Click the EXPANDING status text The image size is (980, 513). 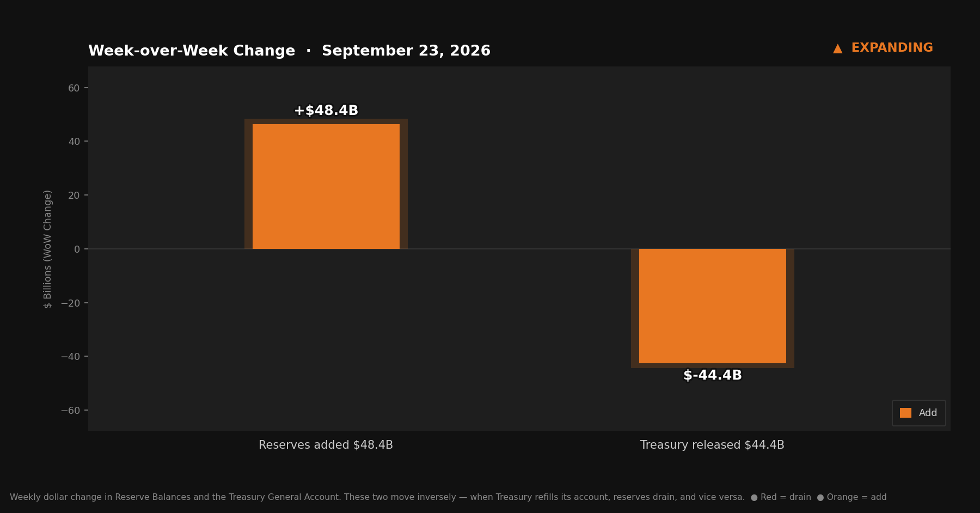tap(892, 48)
